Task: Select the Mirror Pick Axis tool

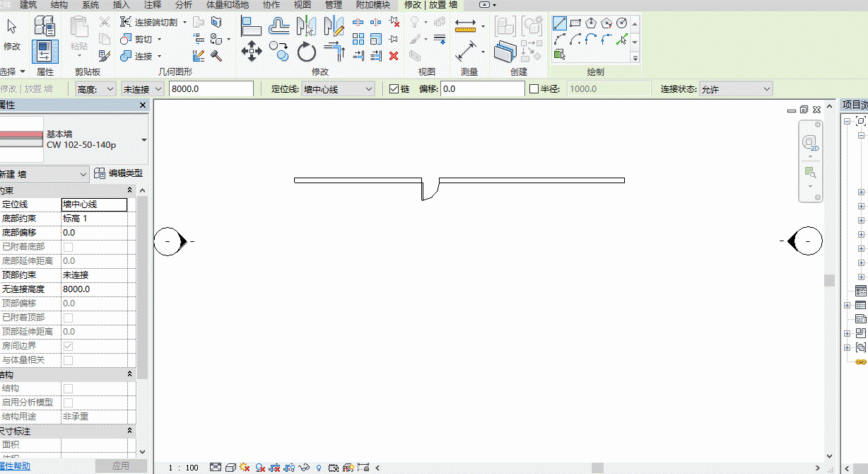Action: pyautogui.click(x=306, y=27)
